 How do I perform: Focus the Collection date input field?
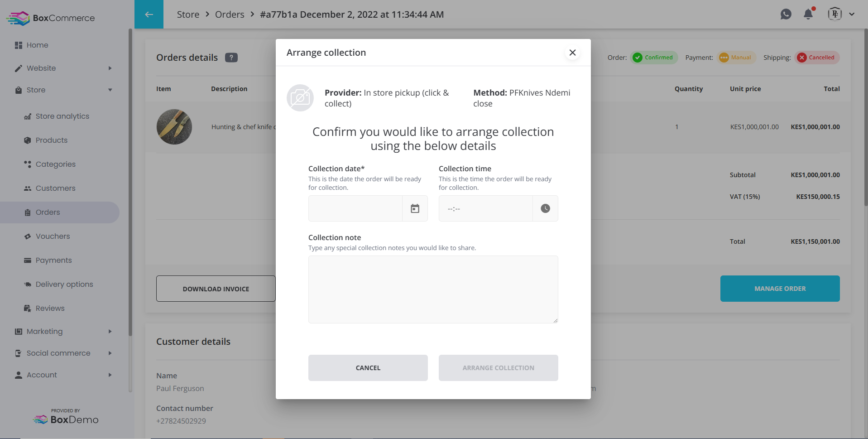pos(355,208)
